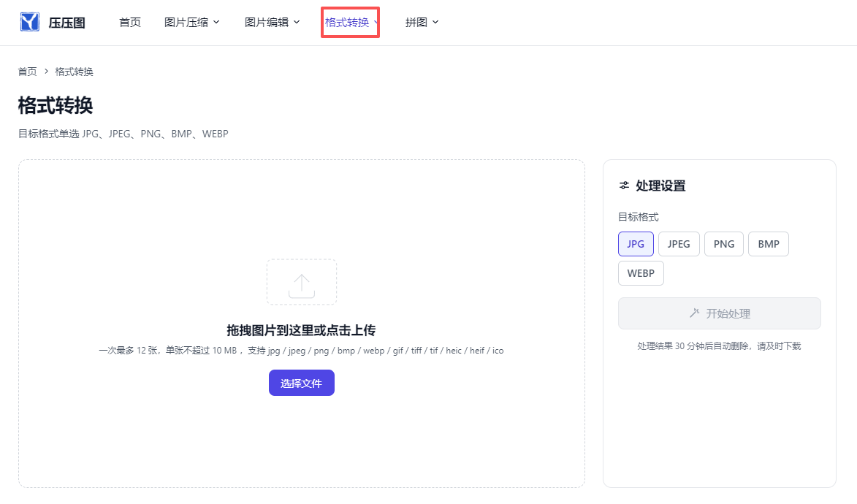Open the 图片编辑 menu
857x504 pixels.
pos(273,23)
